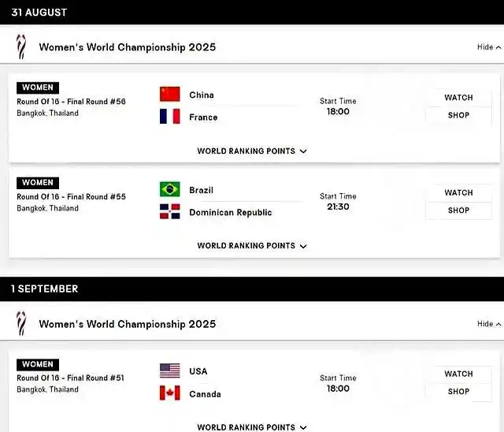The width and height of the screenshot is (504, 432).
Task: Click the Canada flag icon
Action: tap(170, 393)
